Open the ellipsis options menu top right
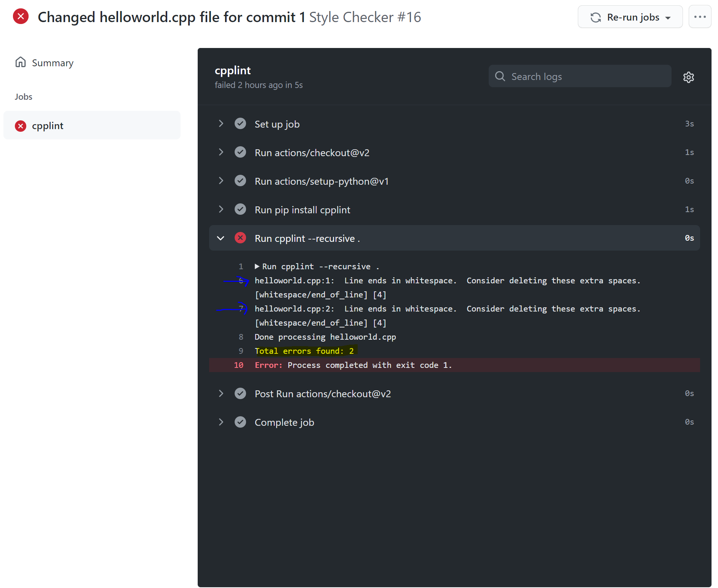Image resolution: width=718 pixels, height=588 pixels. pos(700,16)
